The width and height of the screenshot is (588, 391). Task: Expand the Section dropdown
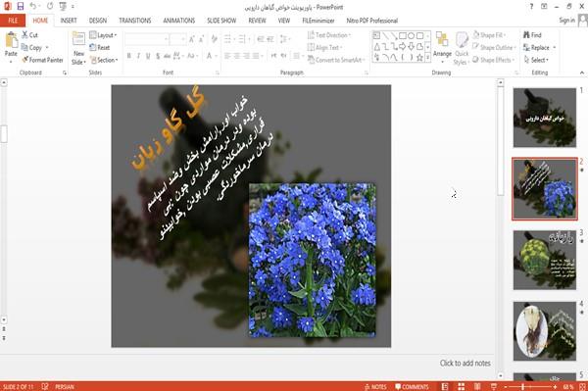point(104,60)
